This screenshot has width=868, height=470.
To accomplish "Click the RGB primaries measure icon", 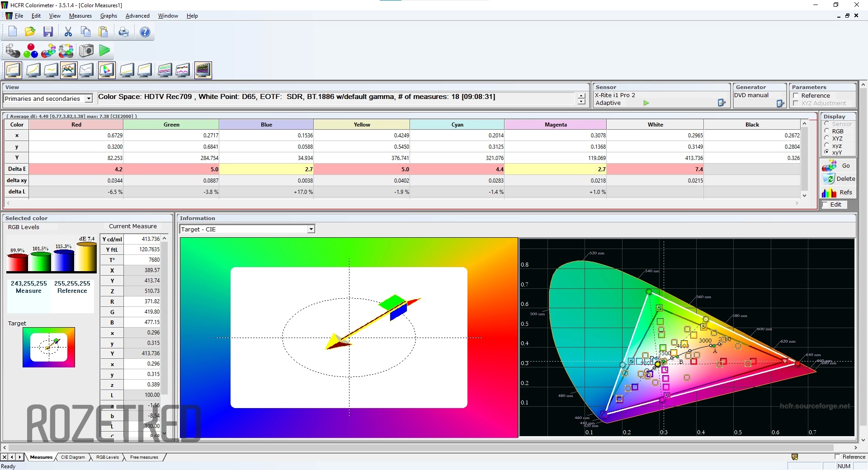I will pyautogui.click(x=31, y=51).
